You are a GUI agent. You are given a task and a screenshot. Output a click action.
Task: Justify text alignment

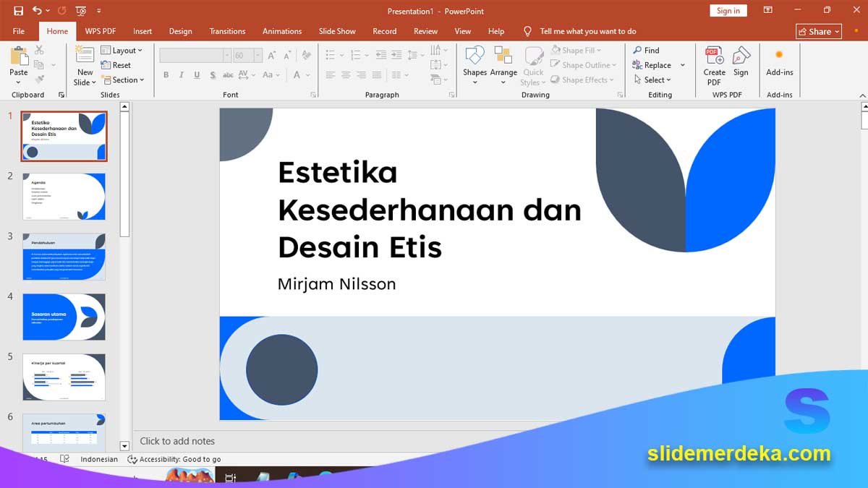click(x=376, y=74)
